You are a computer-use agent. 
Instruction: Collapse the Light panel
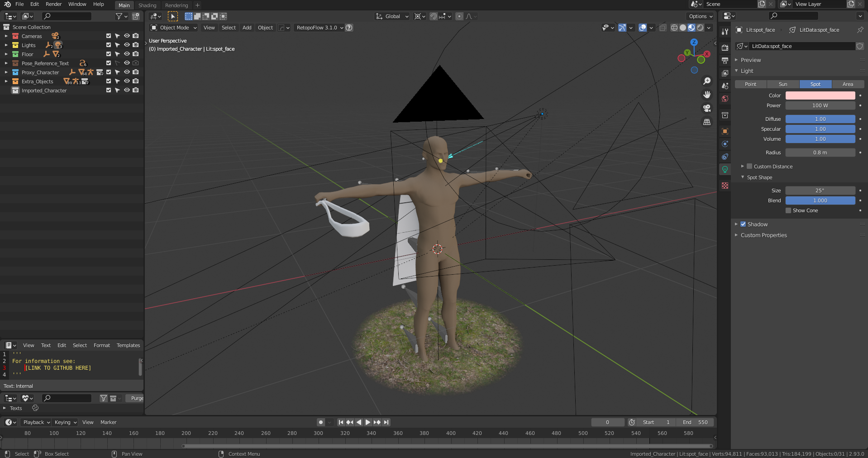[747, 71]
